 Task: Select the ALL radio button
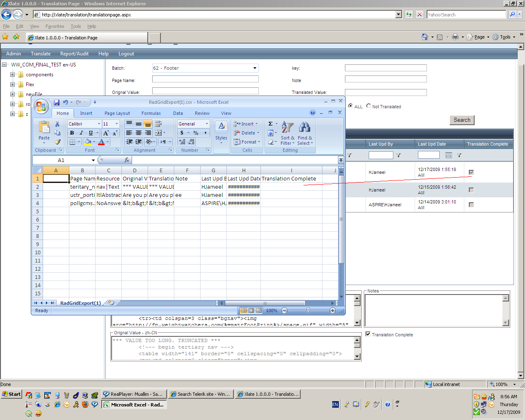click(351, 106)
